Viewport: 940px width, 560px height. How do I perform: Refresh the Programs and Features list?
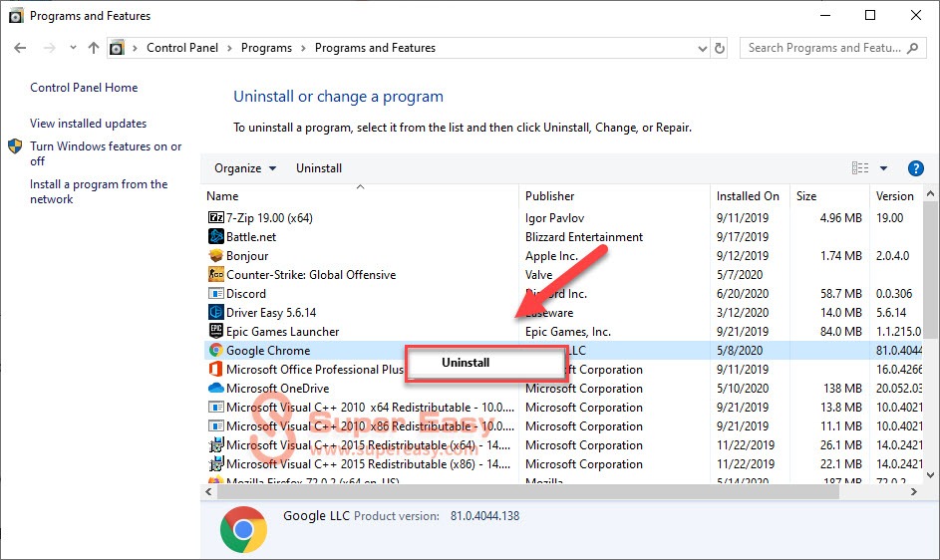tap(720, 48)
